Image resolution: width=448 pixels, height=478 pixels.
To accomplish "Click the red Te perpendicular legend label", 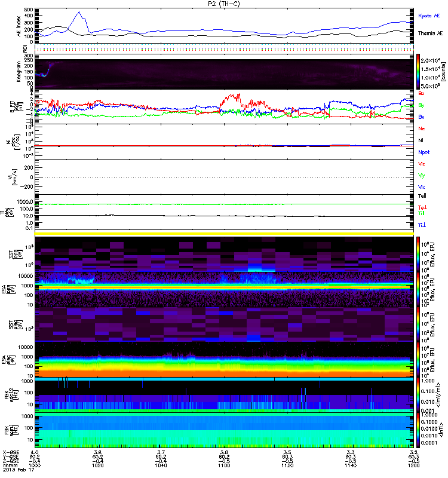I will [x=422, y=207].
